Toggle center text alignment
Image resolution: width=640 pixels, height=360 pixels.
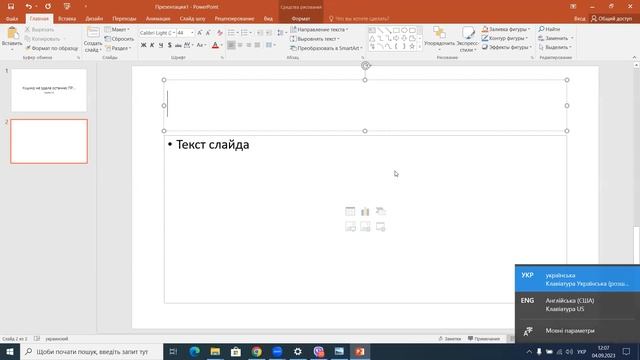click(x=240, y=45)
